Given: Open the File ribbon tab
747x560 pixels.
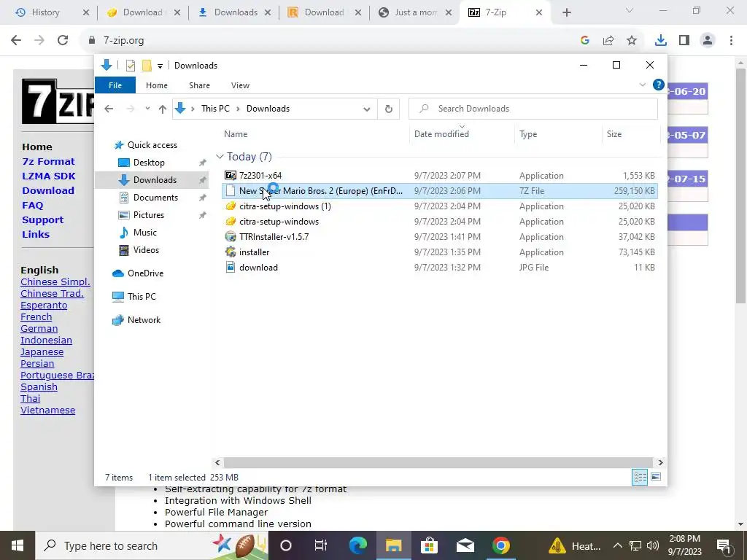Looking at the screenshot, I should (115, 85).
